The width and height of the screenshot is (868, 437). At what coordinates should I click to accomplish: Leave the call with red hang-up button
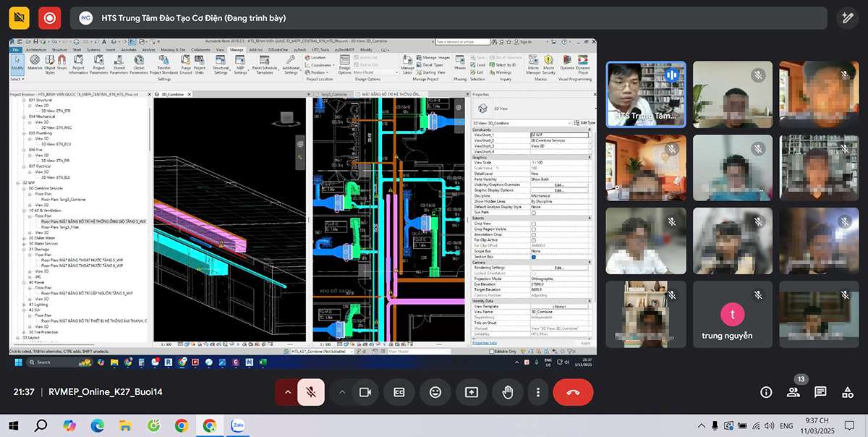click(x=573, y=392)
